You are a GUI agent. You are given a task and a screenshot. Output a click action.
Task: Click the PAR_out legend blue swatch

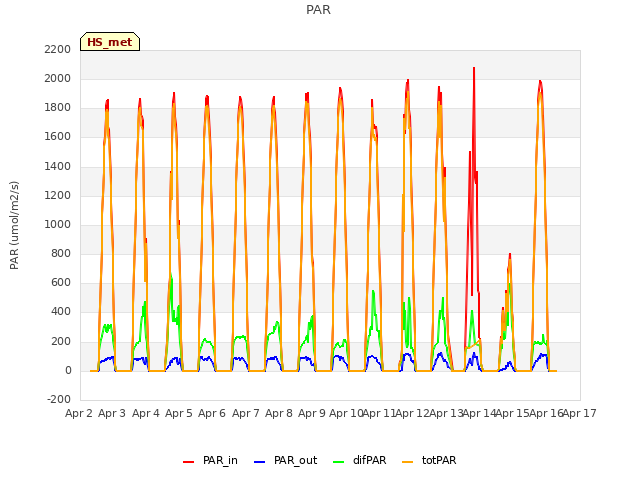tap(259, 461)
